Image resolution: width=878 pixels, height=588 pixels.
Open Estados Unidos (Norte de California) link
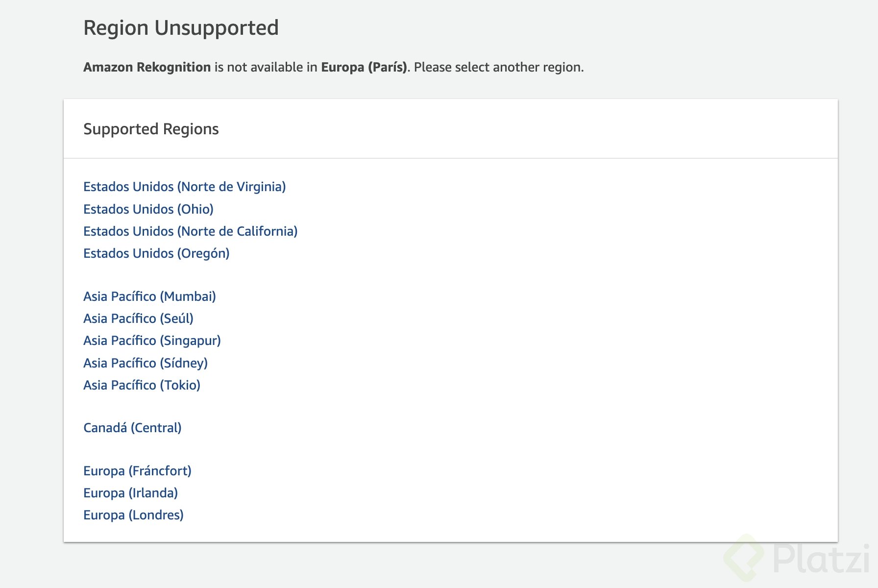pos(190,231)
